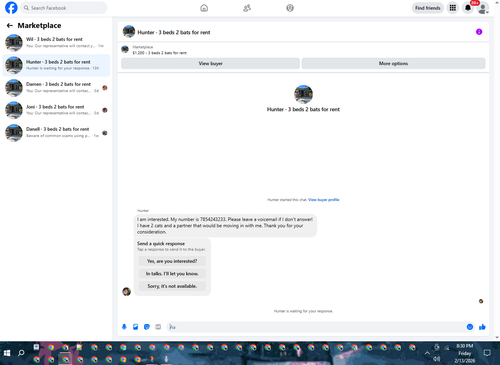Click Hunter's message with phone number
Viewport: 500px width, 365px height.
click(x=225, y=225)
